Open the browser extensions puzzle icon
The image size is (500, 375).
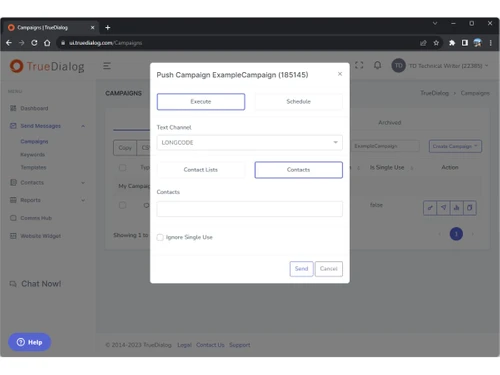click(452, 43)
